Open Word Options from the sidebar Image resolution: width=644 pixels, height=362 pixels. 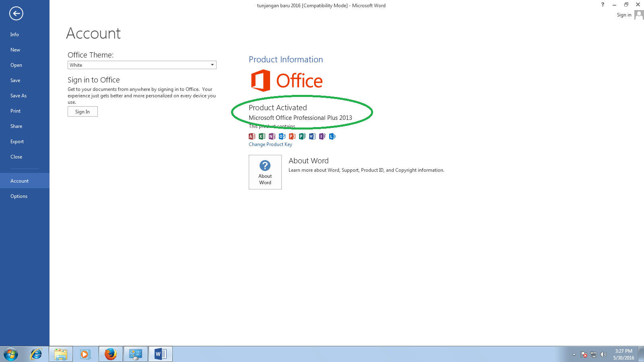point(25,196)
